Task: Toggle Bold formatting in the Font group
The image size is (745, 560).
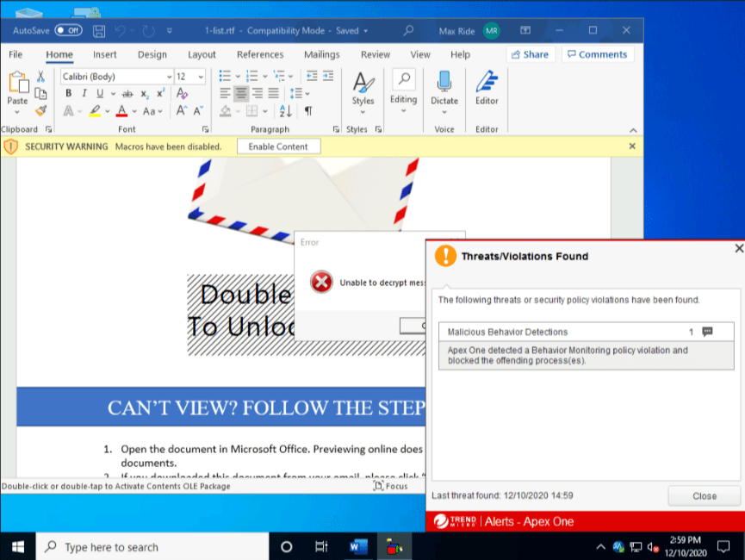Action: (x=68, y=94)
